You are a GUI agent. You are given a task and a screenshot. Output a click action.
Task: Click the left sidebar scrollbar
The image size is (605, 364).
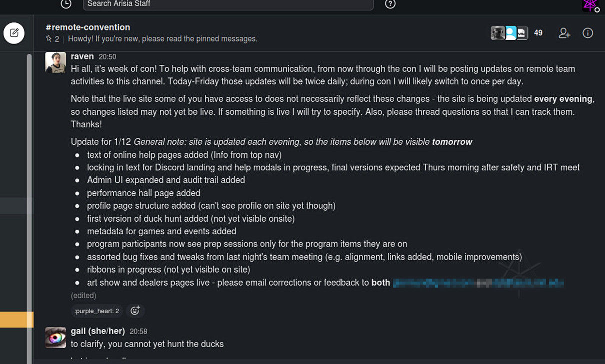click(29, 200)
